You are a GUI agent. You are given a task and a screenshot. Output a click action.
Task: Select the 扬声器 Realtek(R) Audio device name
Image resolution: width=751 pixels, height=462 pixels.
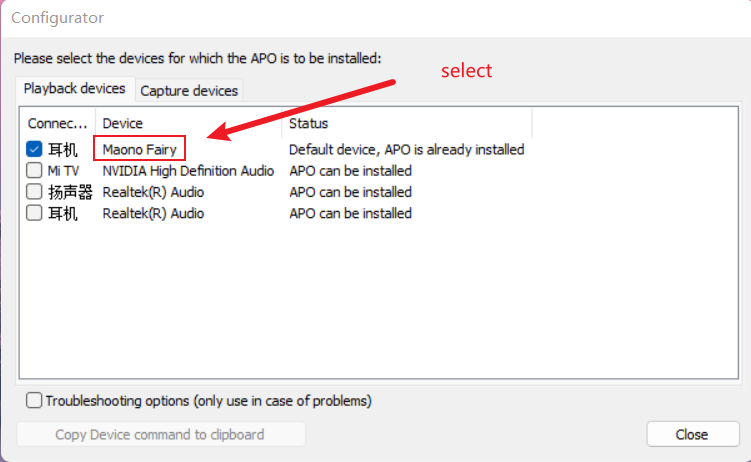click(153, 192)
